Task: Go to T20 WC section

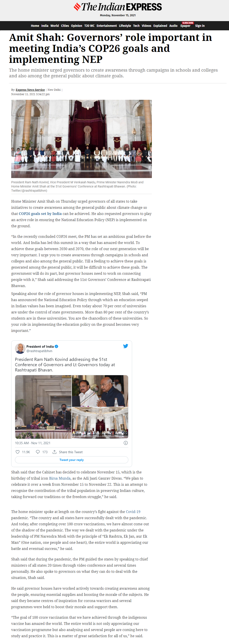Action: 89,26
